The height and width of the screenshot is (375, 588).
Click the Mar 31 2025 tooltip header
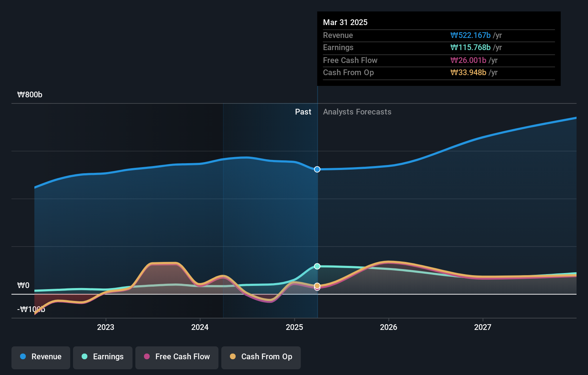[x=345, y=22]
